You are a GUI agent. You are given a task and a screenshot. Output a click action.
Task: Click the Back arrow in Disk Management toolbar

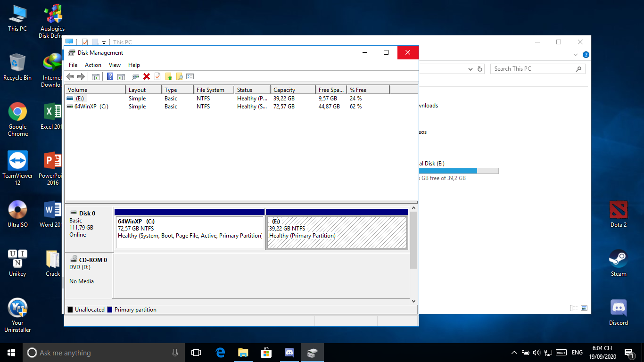pos(70,76)
